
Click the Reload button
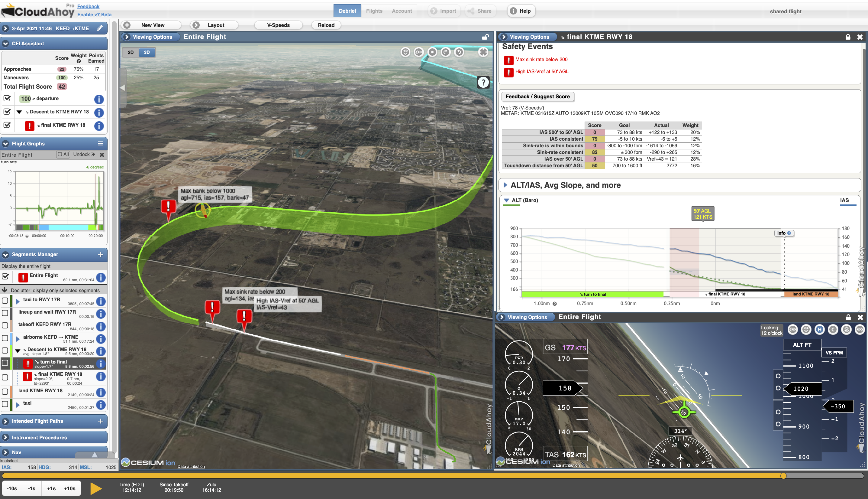click(326, 25)
